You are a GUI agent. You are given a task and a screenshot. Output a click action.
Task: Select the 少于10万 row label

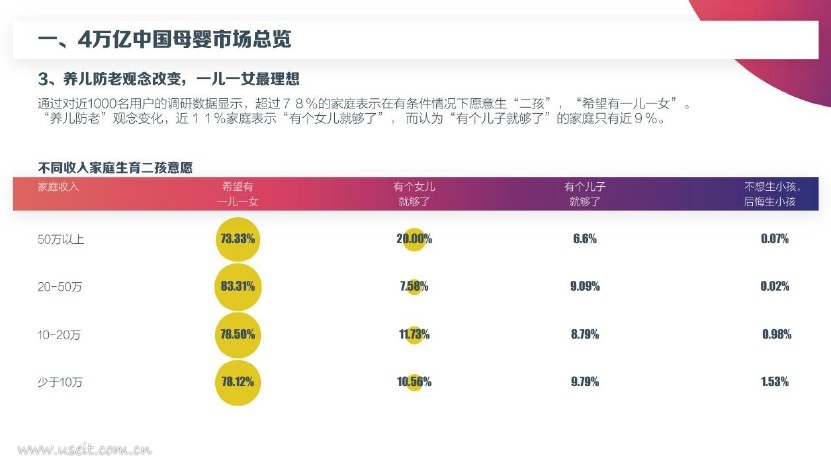click(59, 382)
